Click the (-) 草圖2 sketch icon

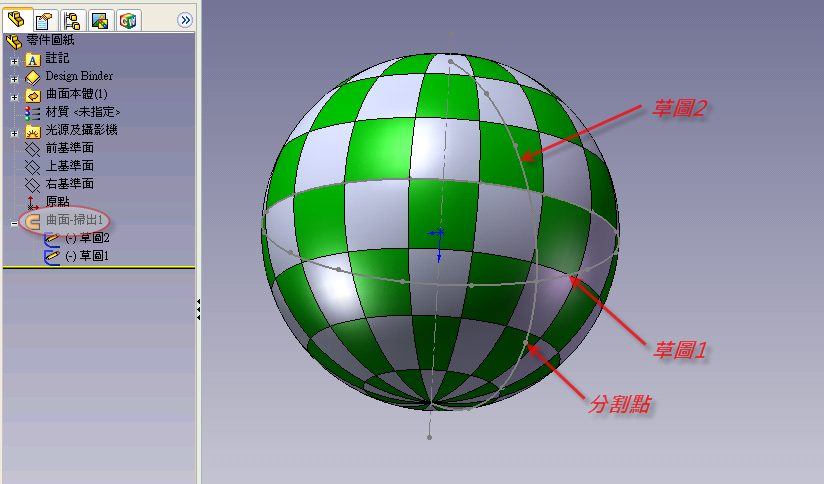[x=52, y=239]
